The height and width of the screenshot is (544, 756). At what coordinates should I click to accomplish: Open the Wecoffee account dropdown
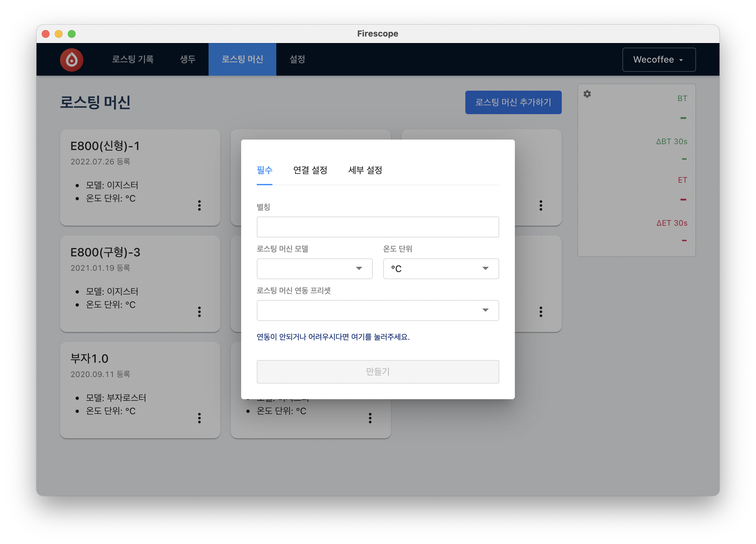pos(659,60)
